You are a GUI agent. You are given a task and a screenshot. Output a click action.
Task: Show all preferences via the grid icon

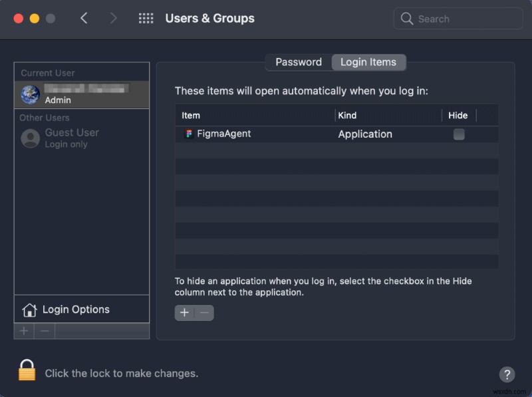click(x=146, y=19)
